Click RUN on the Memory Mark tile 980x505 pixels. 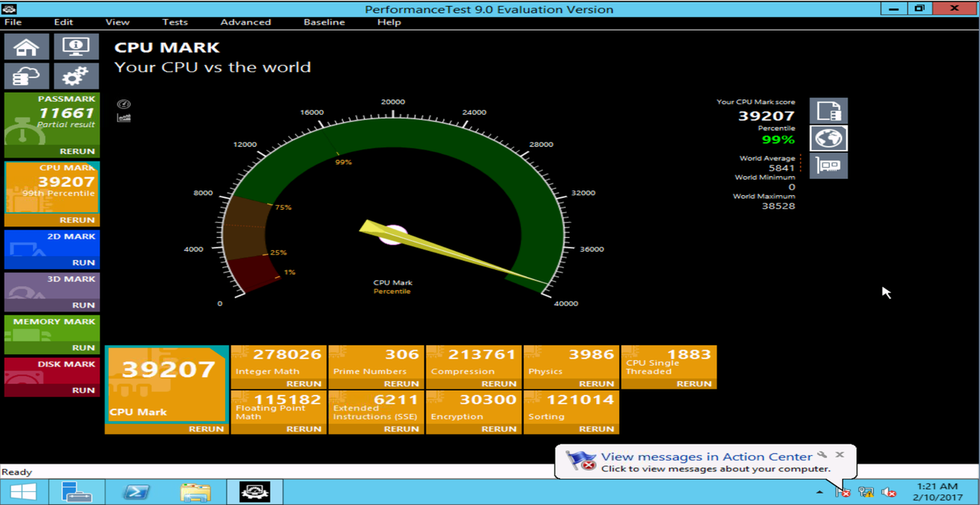pyautogui.click(x=83, y=348)
